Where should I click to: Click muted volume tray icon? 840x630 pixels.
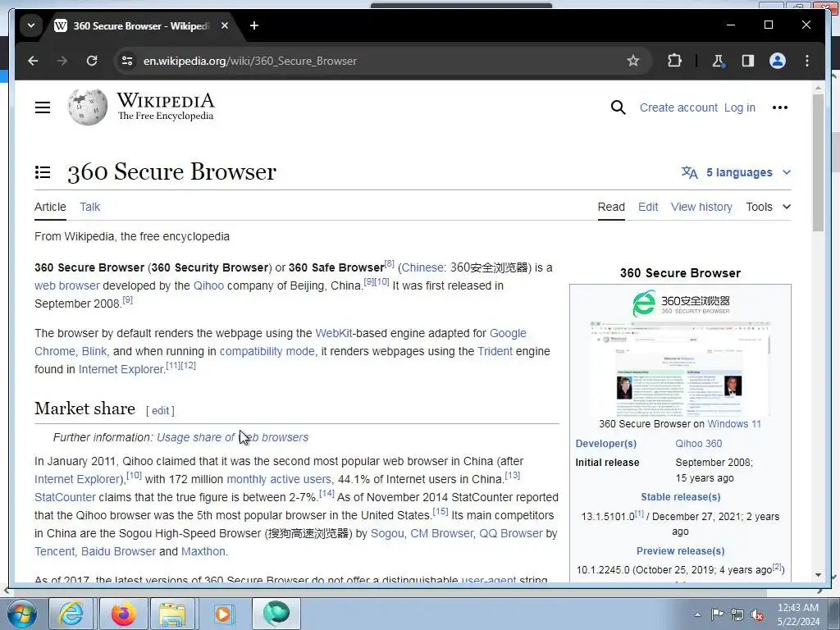click(x=757, y=614)
